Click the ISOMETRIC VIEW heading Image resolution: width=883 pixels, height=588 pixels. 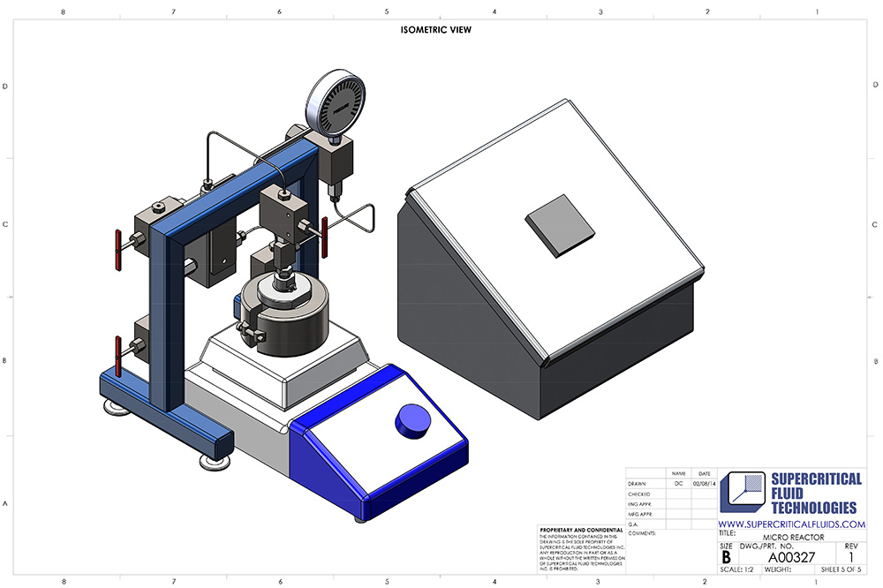[436, 30]
